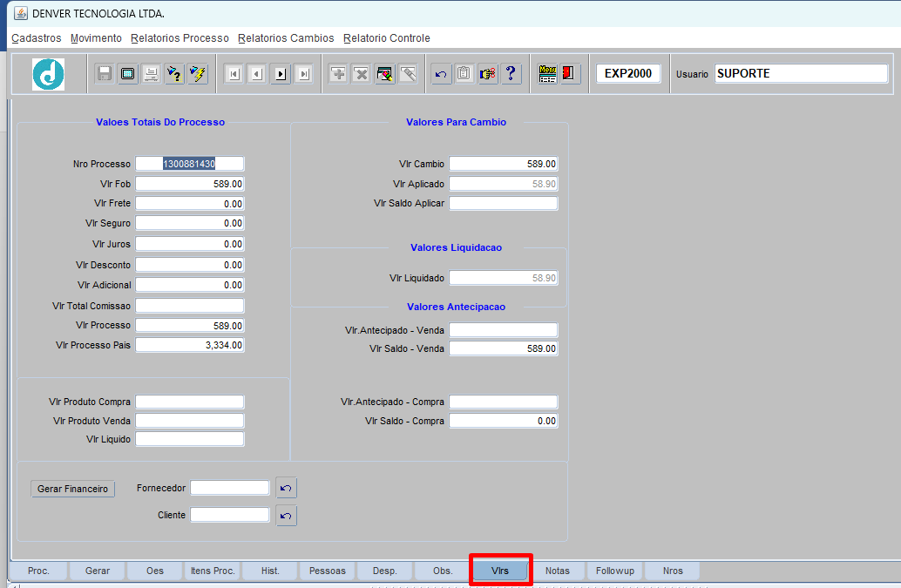This screenshot has width=901, height=588.
Task: Click the Vlr Saldo - Venda field
Action: pyautogui.click(x=504, y=348)
